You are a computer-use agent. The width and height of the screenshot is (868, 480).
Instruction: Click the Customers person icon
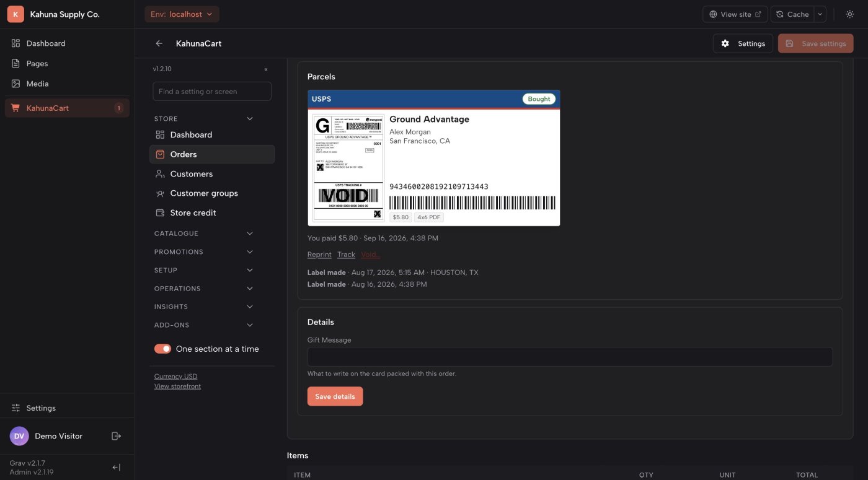tap(160, 174)
